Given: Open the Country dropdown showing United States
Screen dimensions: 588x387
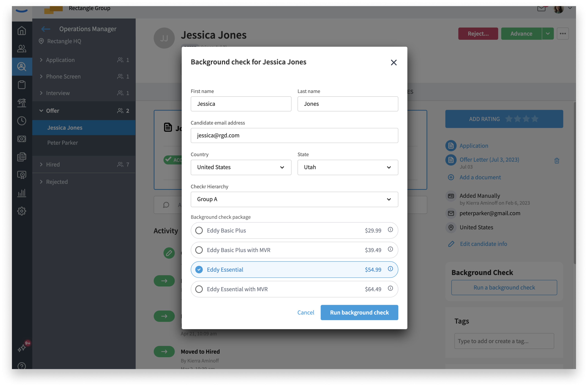Looking at the screenshot, I should pyautogui.click(x=241, y=167).
